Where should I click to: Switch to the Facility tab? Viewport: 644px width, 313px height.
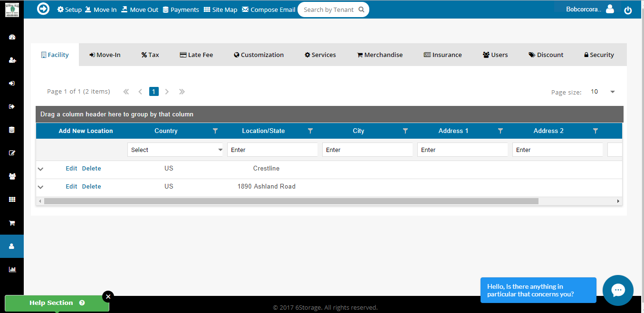pyautogui.click(x=55, y=55)
